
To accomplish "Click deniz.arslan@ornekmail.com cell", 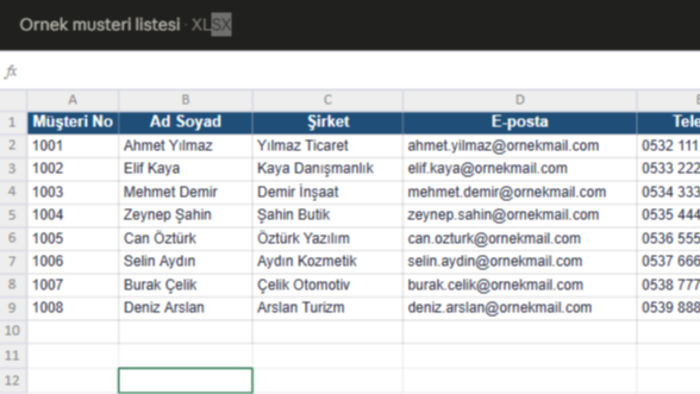I will (x=520, y=308).
